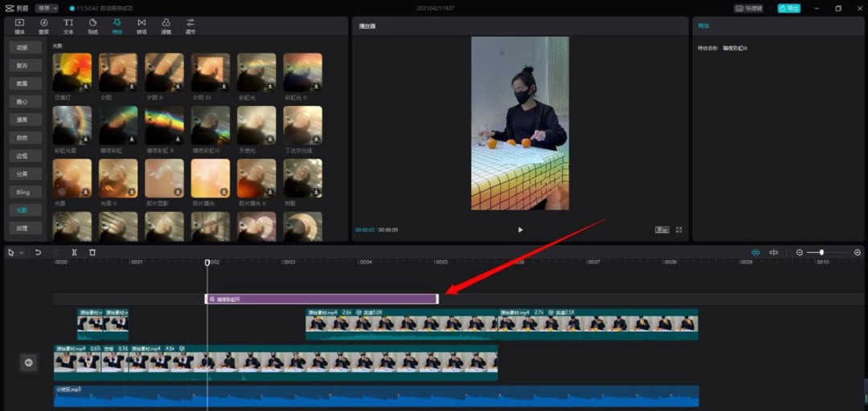Delete selected clip with trash icon
Screen dimensions: 868x411
[x=92, y=252]
